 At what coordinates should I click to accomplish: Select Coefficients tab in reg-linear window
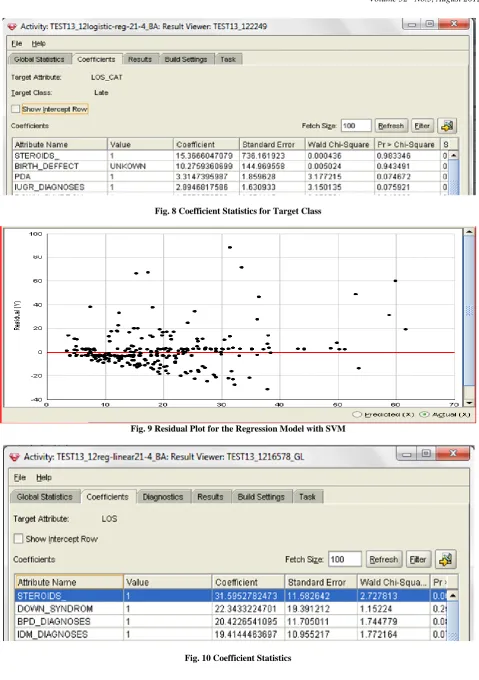click(x=108, y=497)
